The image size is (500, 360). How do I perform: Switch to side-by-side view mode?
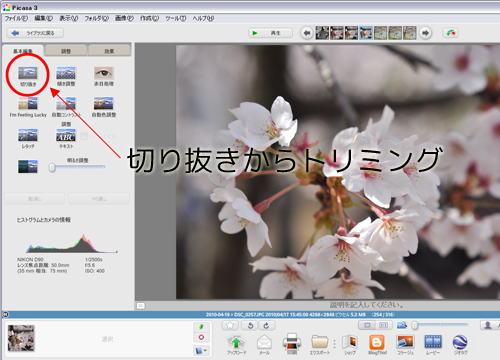[x=383, y=325]
